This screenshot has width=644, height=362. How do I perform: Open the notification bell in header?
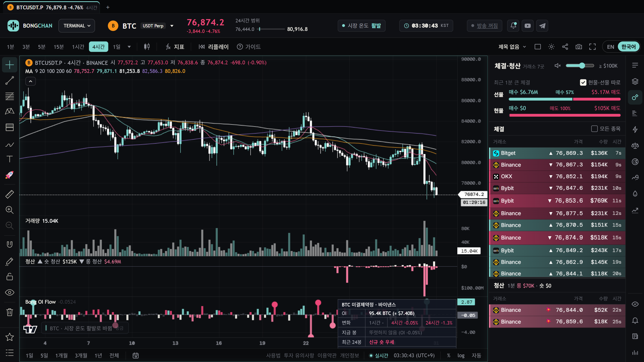pos(513,26)
